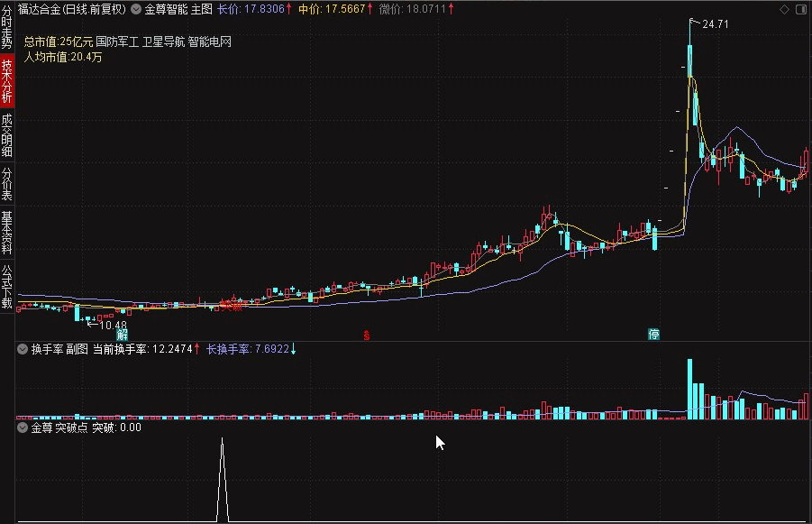Click the 智能电网 sector tag
This screenshot has height=524, width=812.
tap(210, 41)
